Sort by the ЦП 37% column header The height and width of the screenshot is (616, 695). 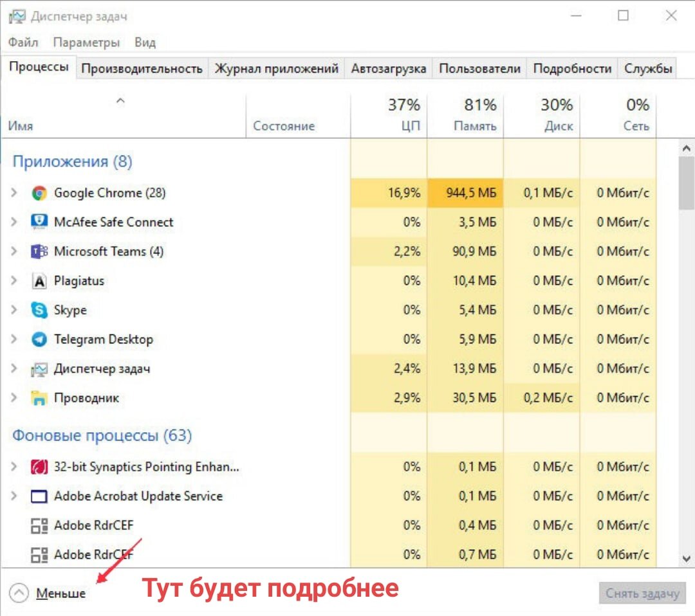tap(389, 116)
